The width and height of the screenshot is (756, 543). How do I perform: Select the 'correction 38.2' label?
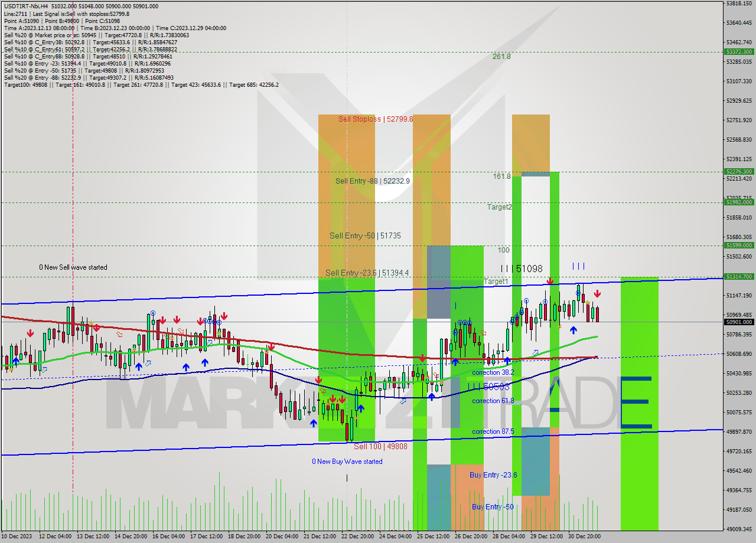(493, 372)
